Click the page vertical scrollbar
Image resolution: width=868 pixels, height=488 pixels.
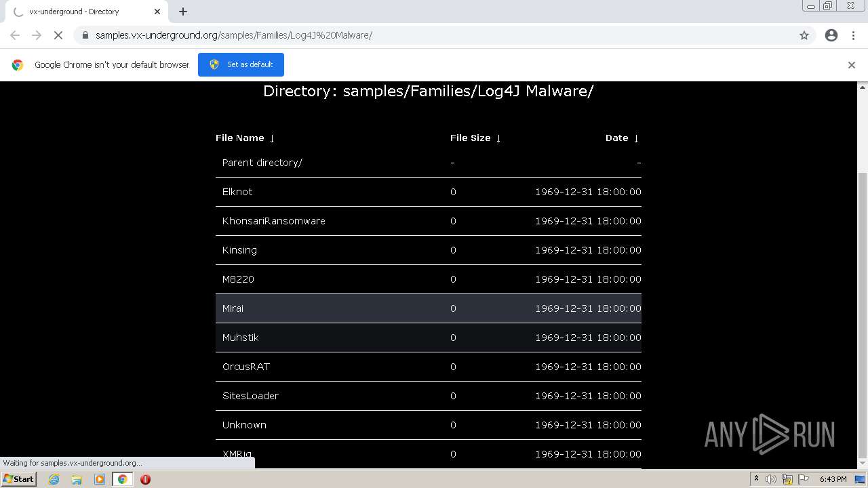pos(863,314)
